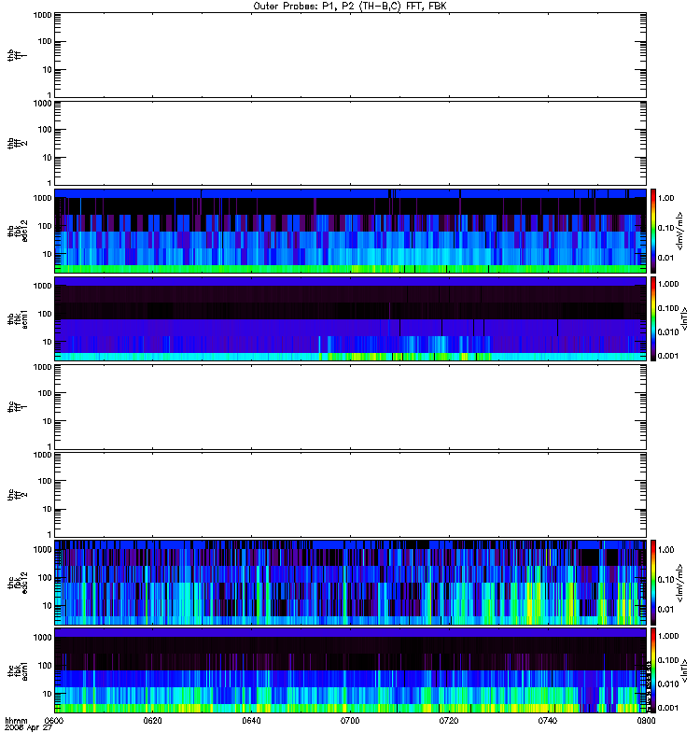Click '1.00' on the thc edc12 color scale
The image size is (700, 747).
pos(665,550)
